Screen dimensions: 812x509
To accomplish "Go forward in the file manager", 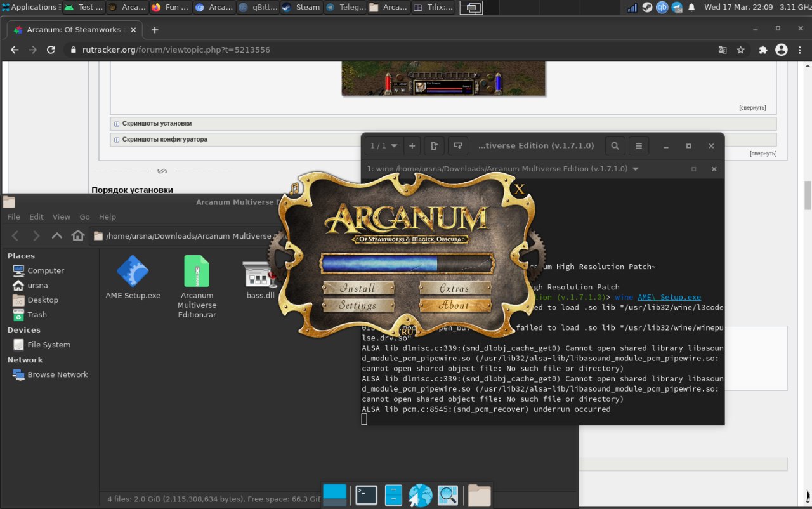I will (36, 236).
